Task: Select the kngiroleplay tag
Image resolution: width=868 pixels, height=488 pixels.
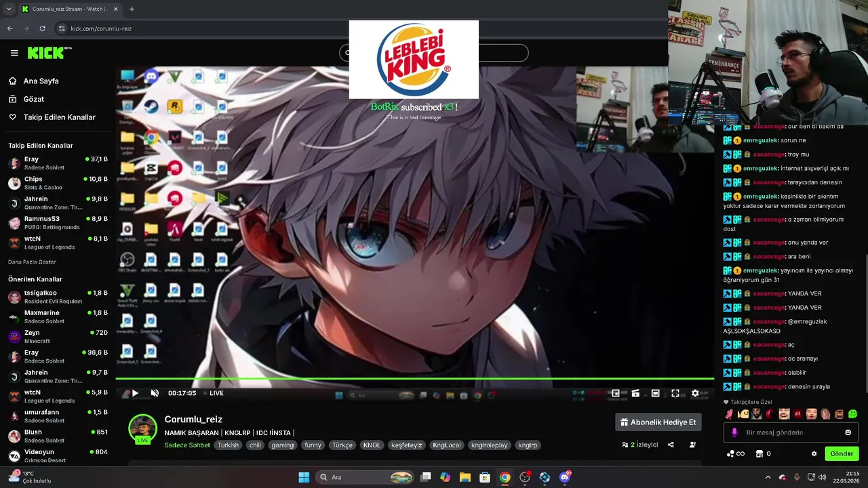Action: coord(490,445)
